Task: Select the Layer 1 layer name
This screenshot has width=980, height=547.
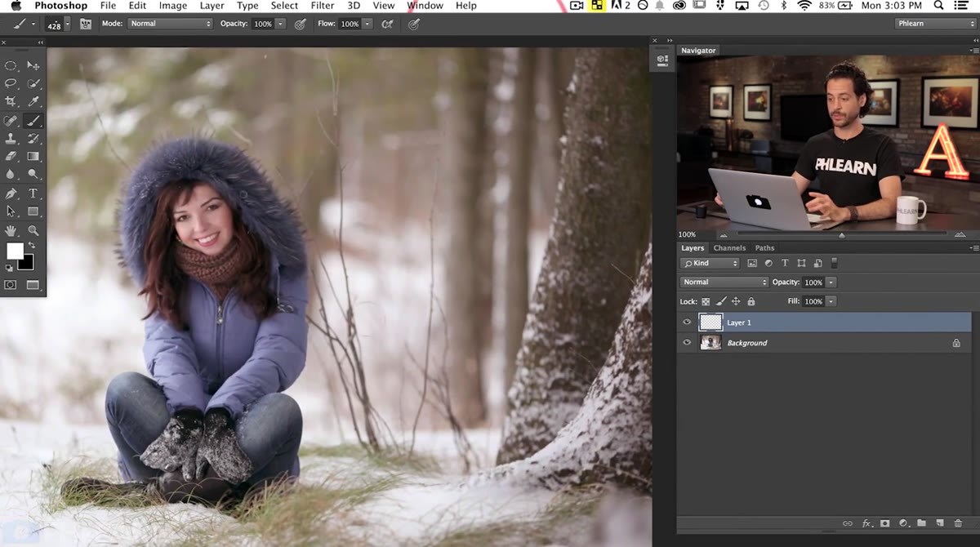Action: (739, 322)
